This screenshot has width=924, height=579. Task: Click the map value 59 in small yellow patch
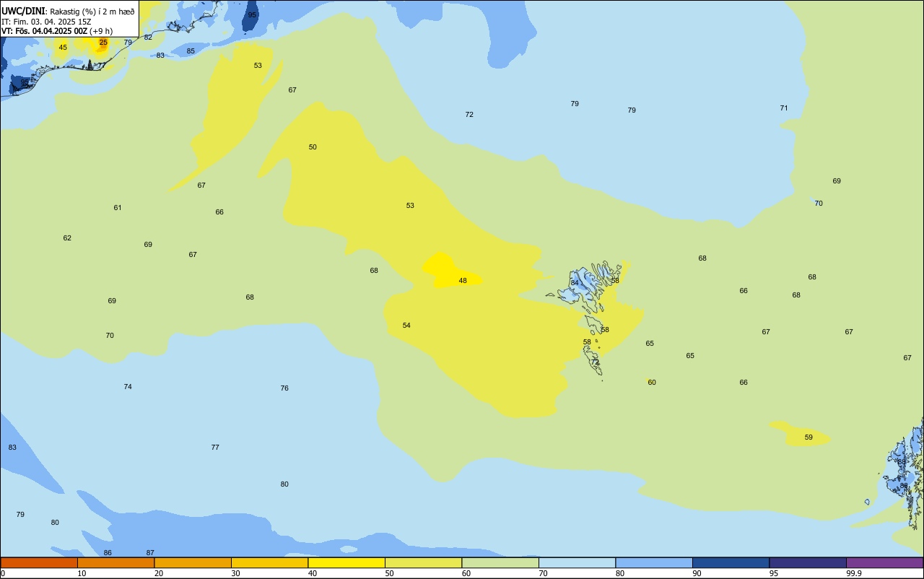(808, 437)
